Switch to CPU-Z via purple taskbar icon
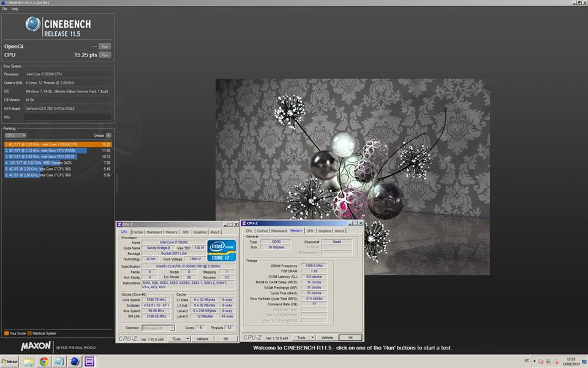588x368 pixels. click(x=89, y=362)
